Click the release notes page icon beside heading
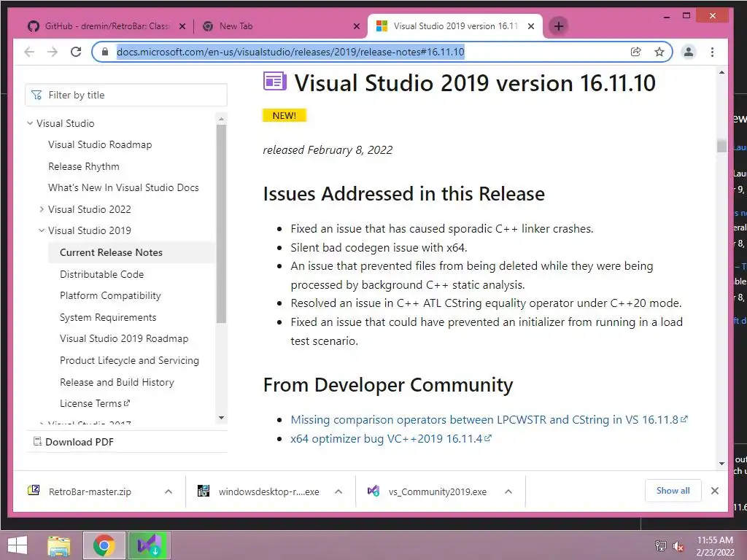 (x=274, y=82)
